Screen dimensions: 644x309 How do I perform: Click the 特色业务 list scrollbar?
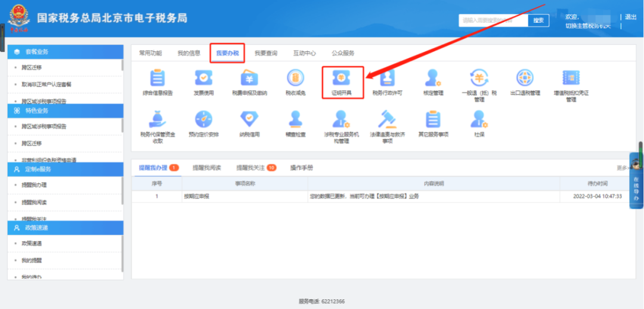[x=122, y=125]
